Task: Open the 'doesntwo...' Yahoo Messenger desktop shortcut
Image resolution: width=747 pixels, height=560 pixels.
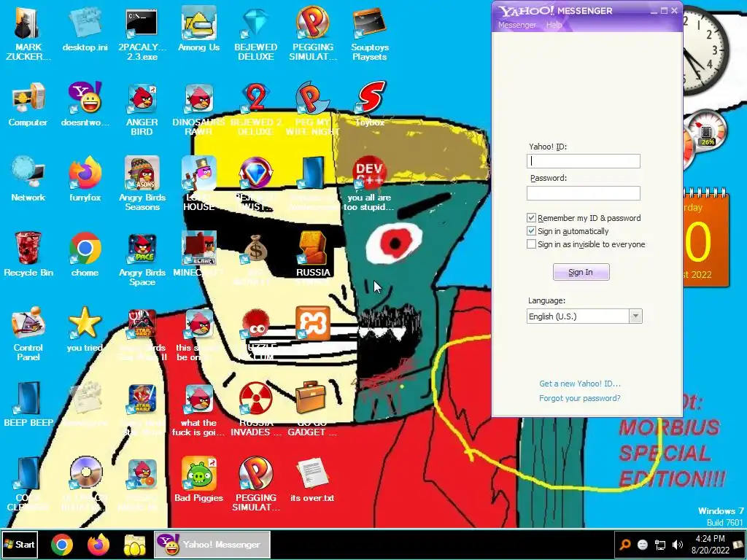Action: coord(85,104)
